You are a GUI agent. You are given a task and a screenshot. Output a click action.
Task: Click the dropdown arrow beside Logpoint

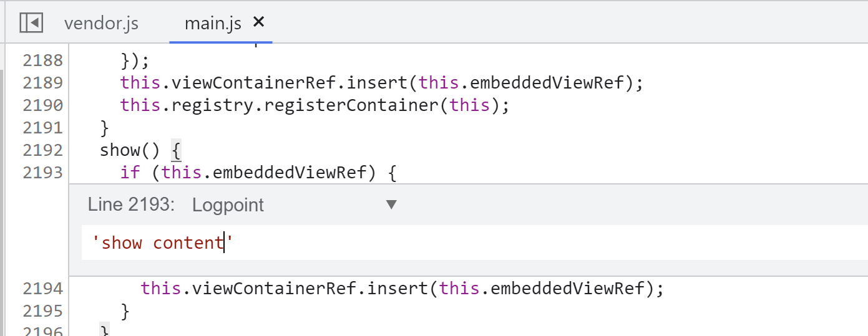pos(391,204)
